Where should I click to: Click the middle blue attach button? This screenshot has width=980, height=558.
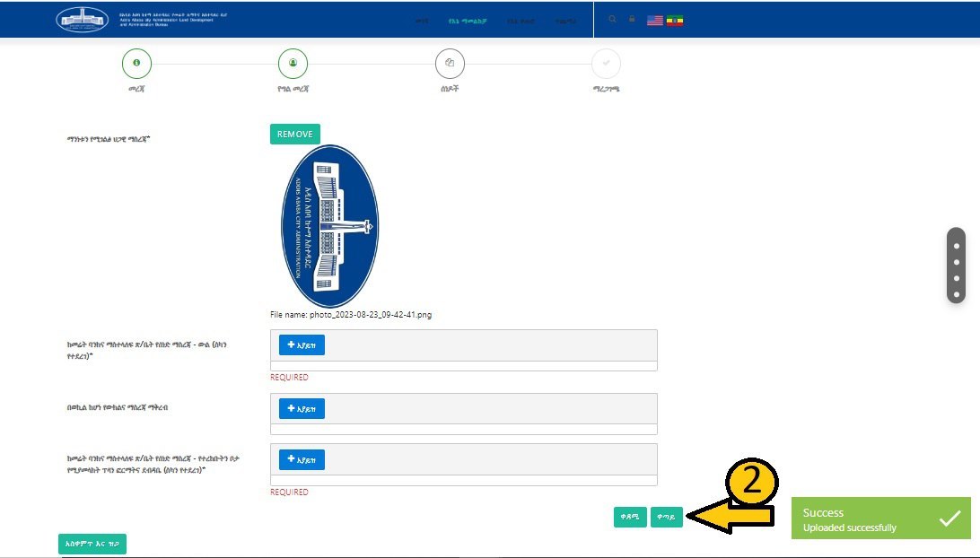[x=302, y=409]
